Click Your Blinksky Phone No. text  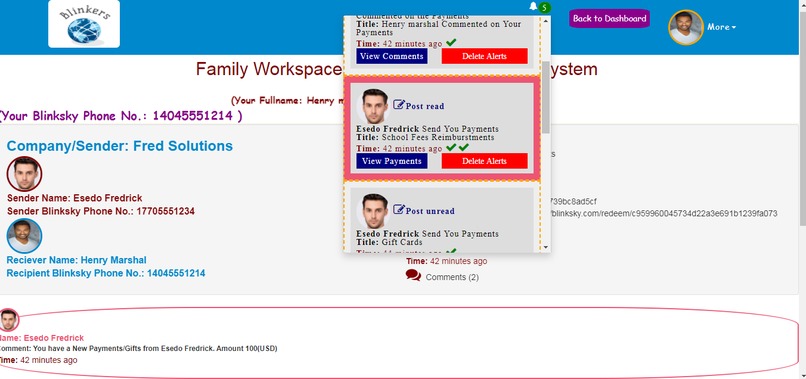(x=121, y=116)
